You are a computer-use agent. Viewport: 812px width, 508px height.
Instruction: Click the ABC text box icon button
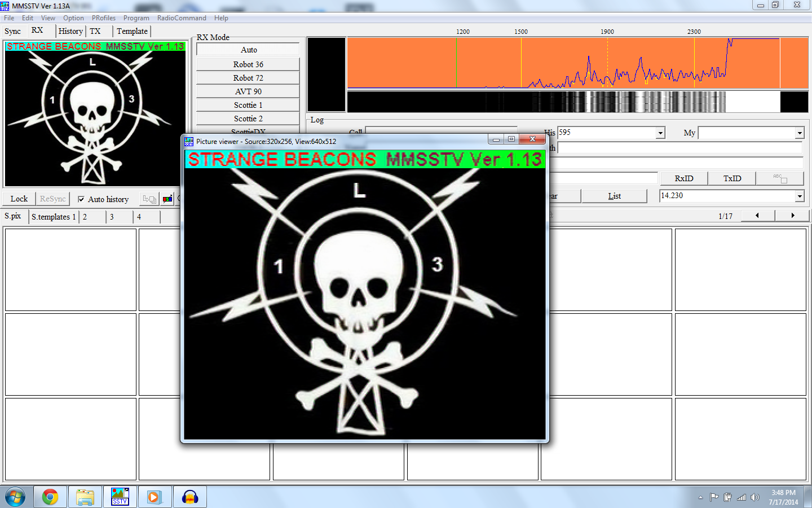780,178
